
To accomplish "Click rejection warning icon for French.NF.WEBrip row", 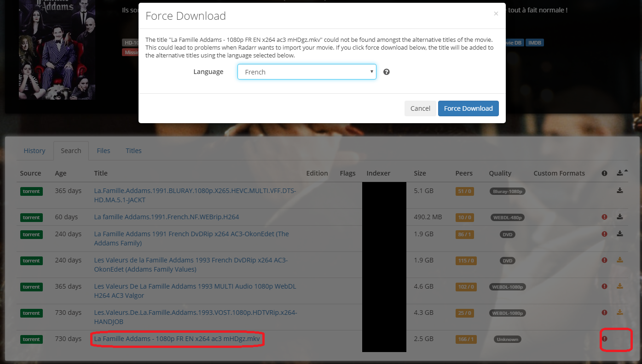I will pos(605,217).
